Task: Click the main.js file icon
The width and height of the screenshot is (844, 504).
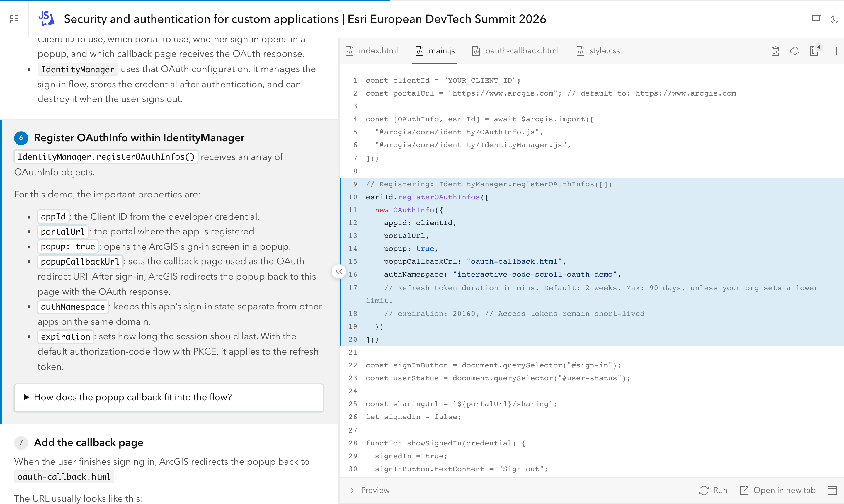Action: [x=419, y=51]
